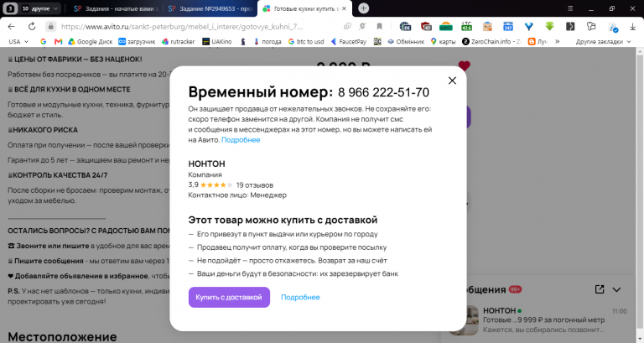Screen dimensions: 644x343
Task: Open the blue diamond extension icon
Action: 529,27
